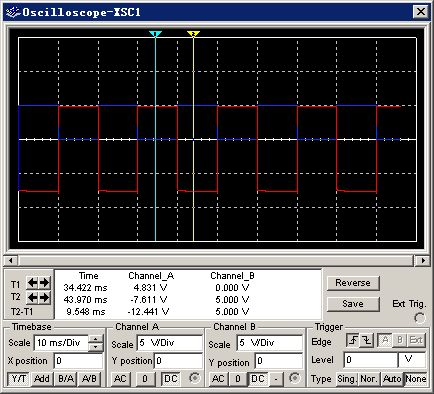Click Channel A Scale field
The image size is (434, 394).
pyautogui.click(x=170, y=343)
